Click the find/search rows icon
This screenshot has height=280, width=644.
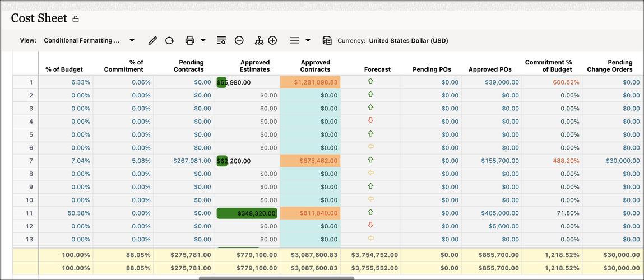221,40
